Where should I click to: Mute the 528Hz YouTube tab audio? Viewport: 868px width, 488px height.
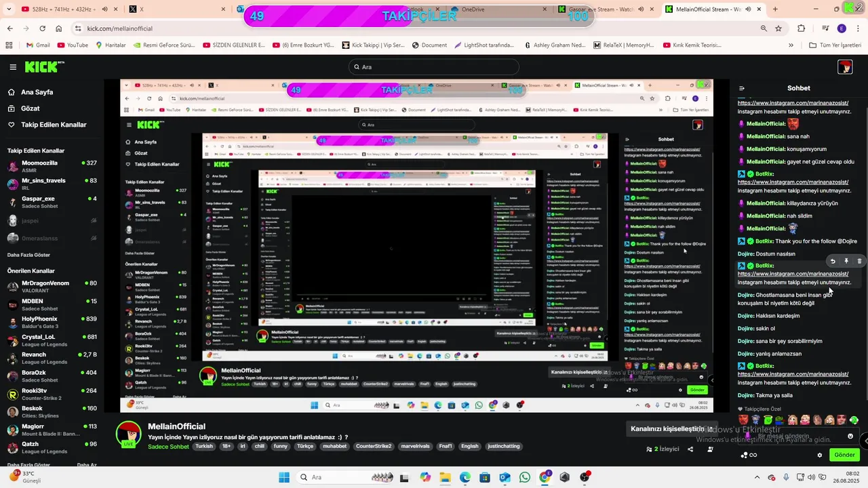pyautogui.click(x=105, y=9)
